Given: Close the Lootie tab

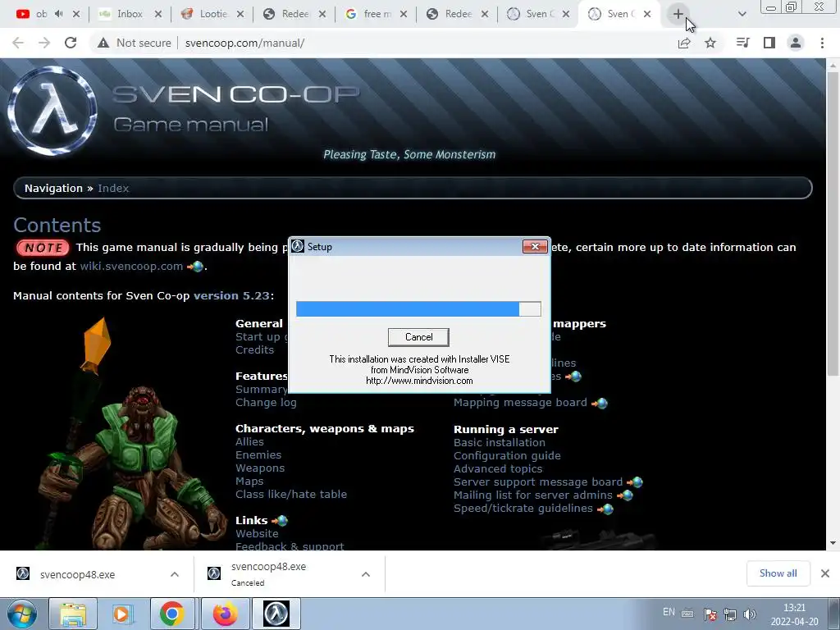Looking at the screenshot, I should click(240, 14).
